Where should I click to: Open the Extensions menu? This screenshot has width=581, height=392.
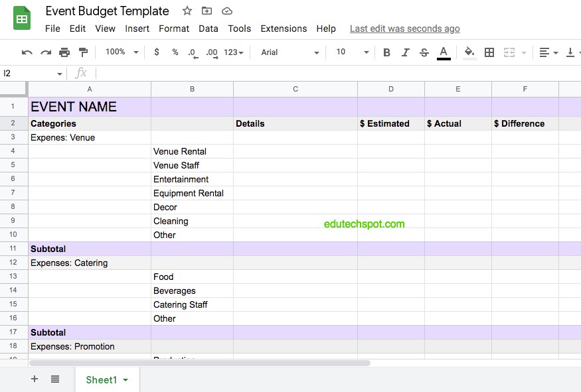[284, 29]
